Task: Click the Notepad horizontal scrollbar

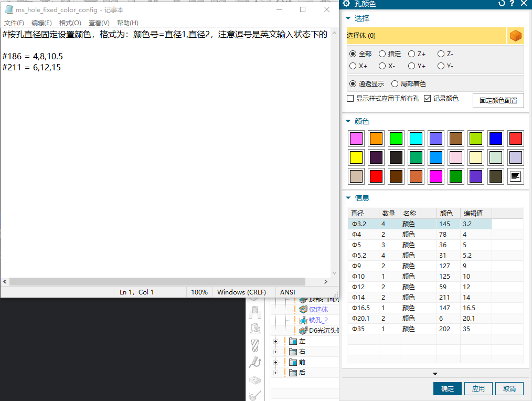Action: point(157,281)
